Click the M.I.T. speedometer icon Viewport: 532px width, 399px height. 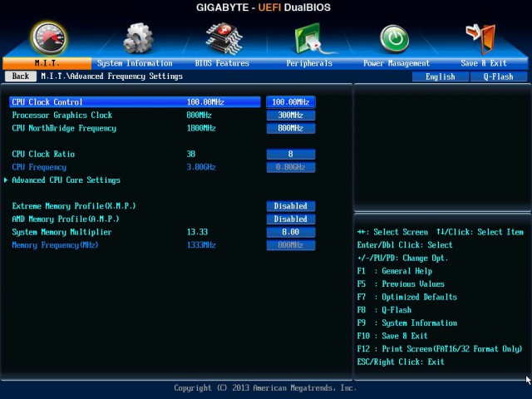48,38
